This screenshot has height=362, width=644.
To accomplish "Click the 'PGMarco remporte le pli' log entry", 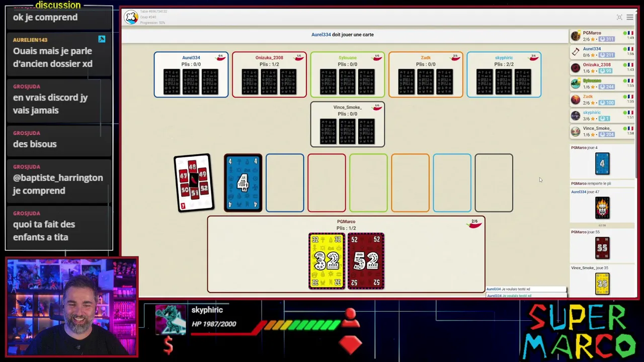I will tap(591, 184).
